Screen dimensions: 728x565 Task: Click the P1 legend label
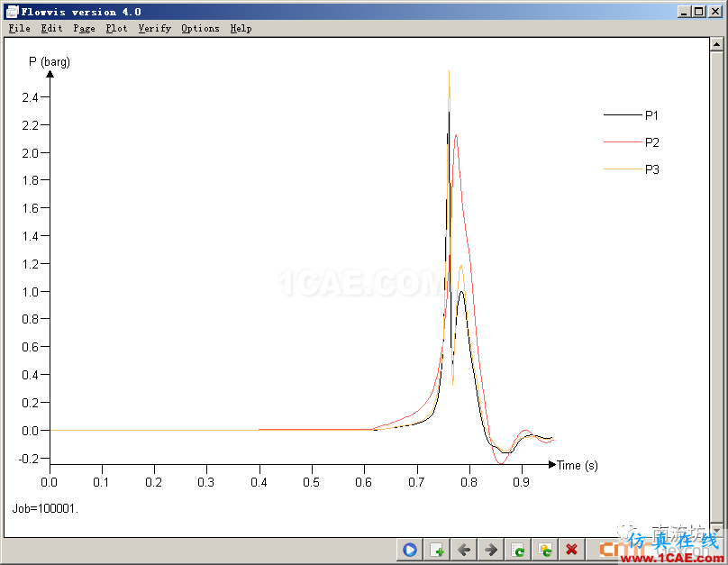(651, 115)
